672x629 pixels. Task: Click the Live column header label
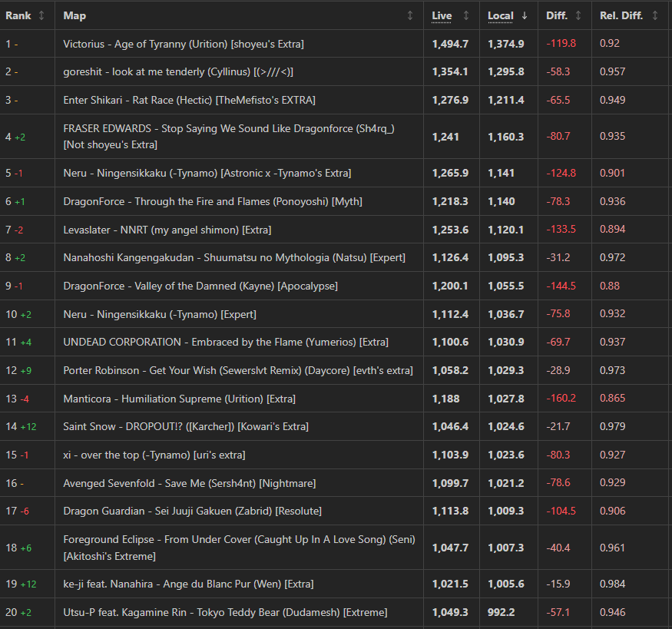(x=442, y=15)
